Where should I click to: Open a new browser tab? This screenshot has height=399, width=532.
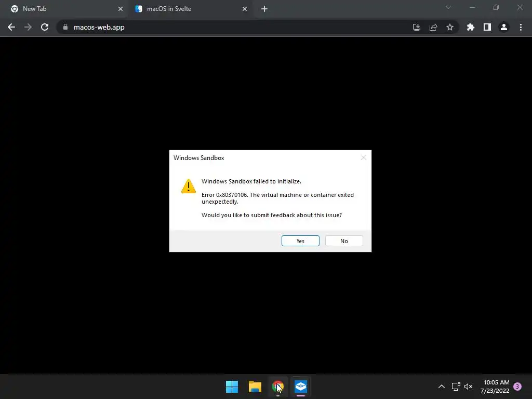(x=264, y=9)
